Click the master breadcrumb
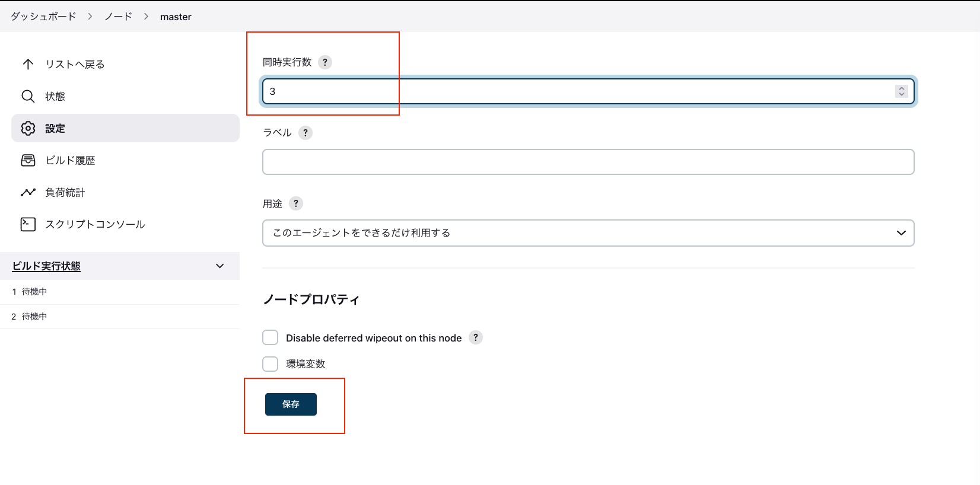This screenshot has height=485, width=980. (176, 17)
